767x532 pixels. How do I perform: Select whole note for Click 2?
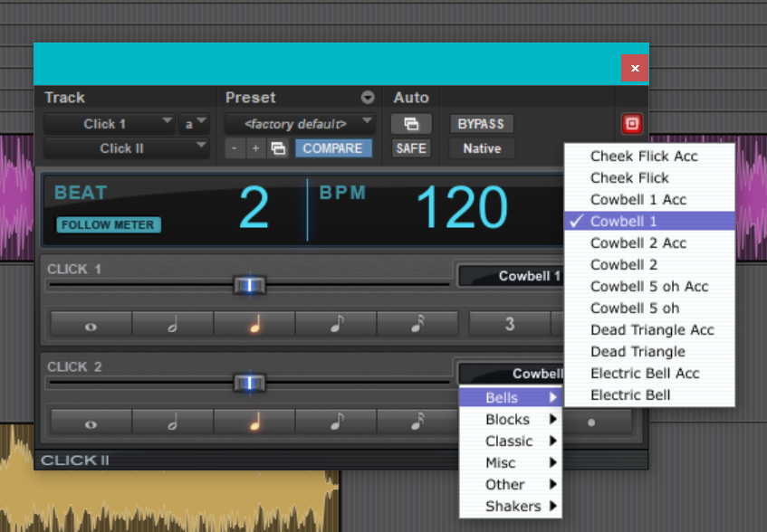pyautogui.click(x=91, y=422)
